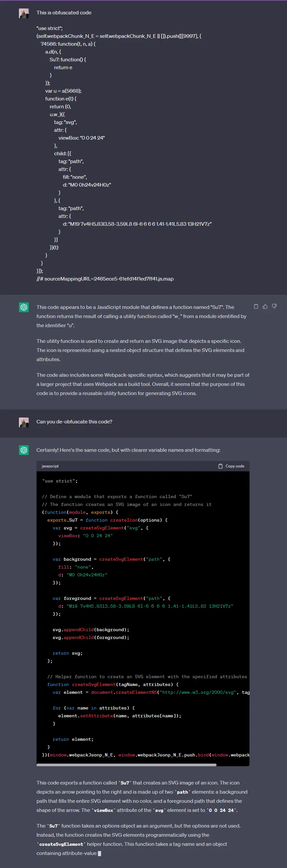
Task: Click the javascript language label in code header
Action: (50, 466)
